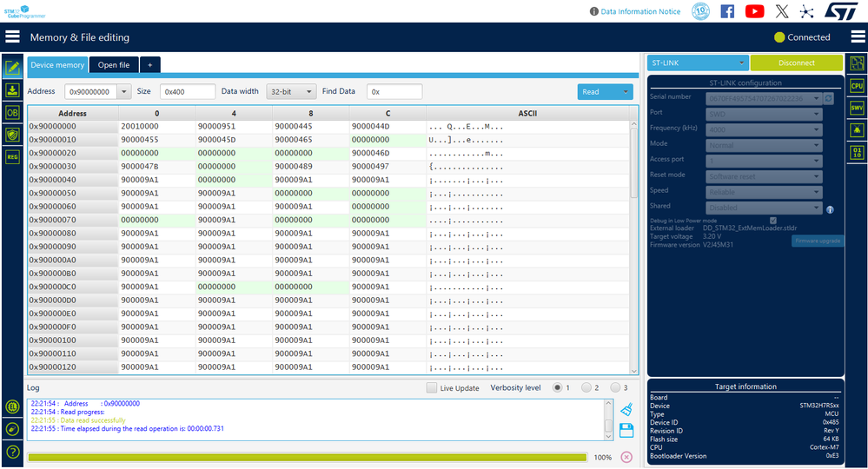This screenshot has height=469, width=868.
Task: Clear the log with broom icon
Action: 626,409
